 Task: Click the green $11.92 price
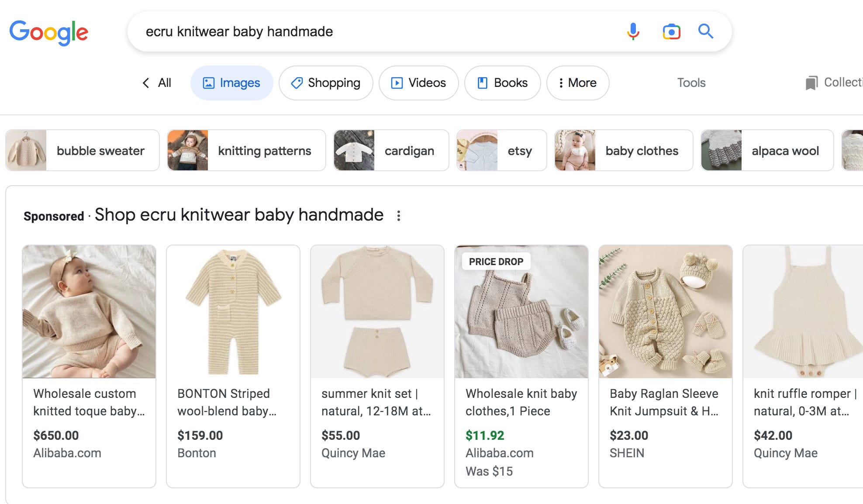tap(485, 435)
